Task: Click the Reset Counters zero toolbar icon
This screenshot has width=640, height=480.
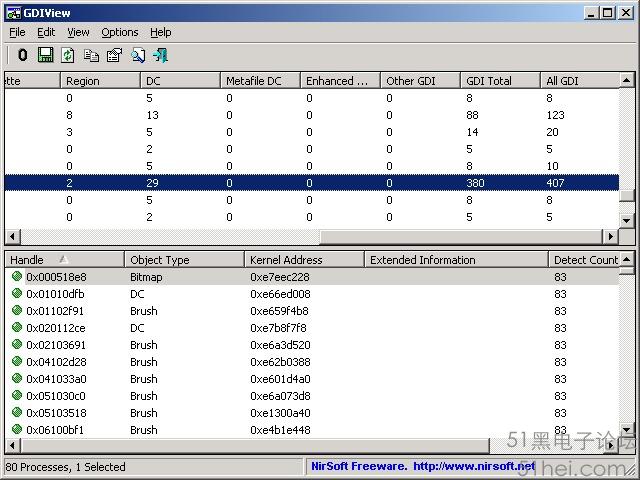Action: (x=23, y=55)
